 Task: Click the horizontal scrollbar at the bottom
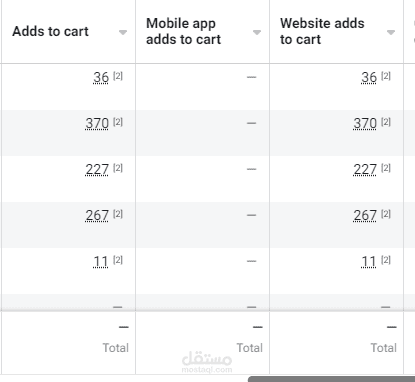(x=331, y=379)
